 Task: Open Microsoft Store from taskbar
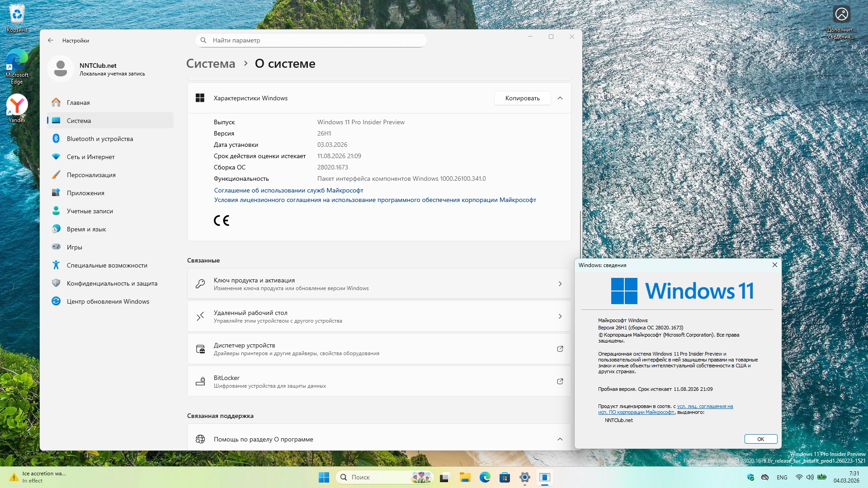click(505, 477)
